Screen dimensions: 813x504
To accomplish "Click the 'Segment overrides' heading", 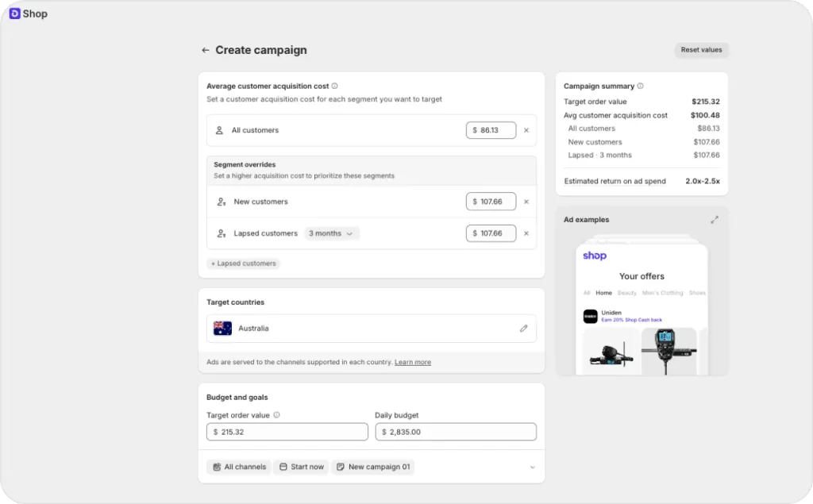I will pyautogui.click(x=245, y=164).
